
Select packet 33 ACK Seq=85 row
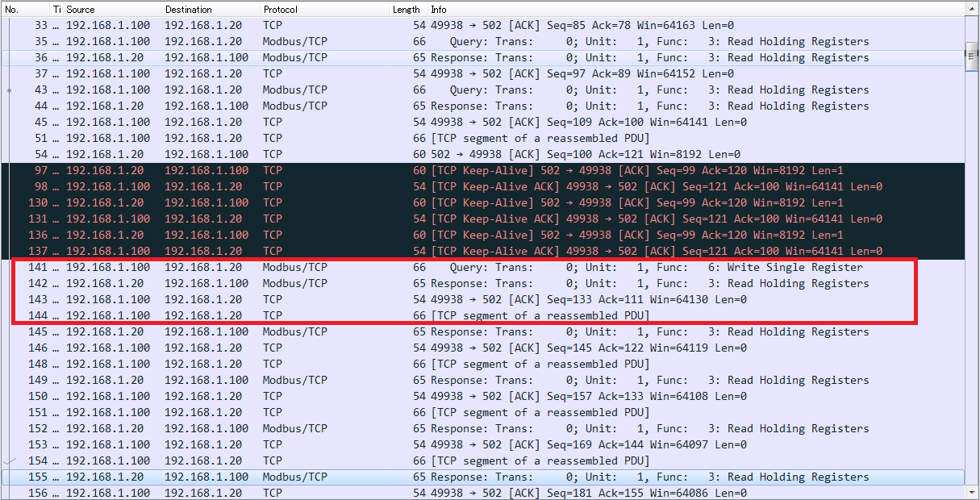pos(482,25)
